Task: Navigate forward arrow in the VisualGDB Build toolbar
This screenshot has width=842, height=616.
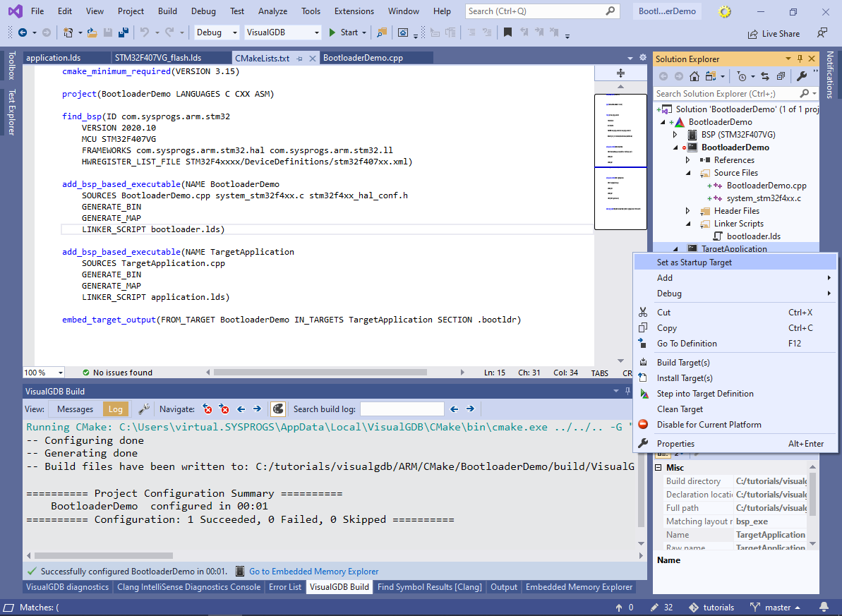Action: 257,409
